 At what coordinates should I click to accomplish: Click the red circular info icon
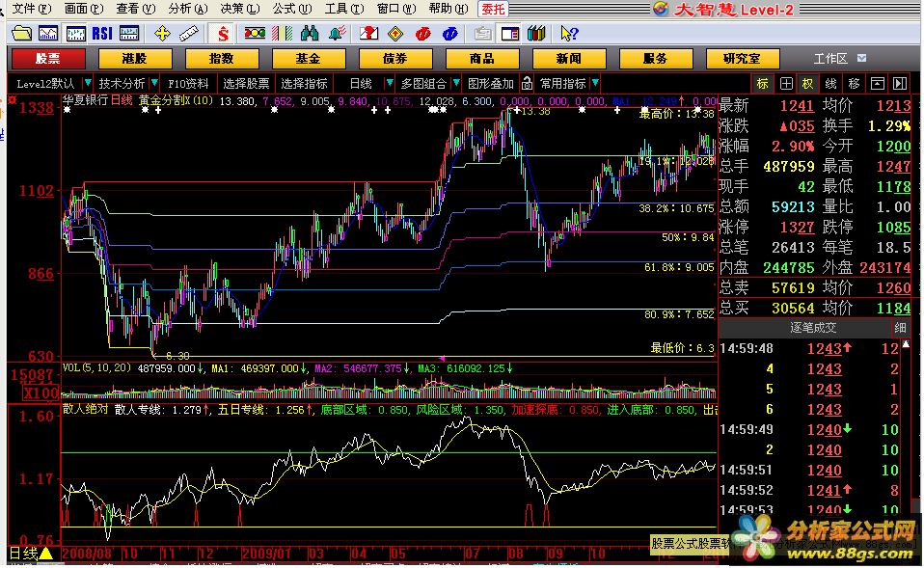click(x=422, y=34)
